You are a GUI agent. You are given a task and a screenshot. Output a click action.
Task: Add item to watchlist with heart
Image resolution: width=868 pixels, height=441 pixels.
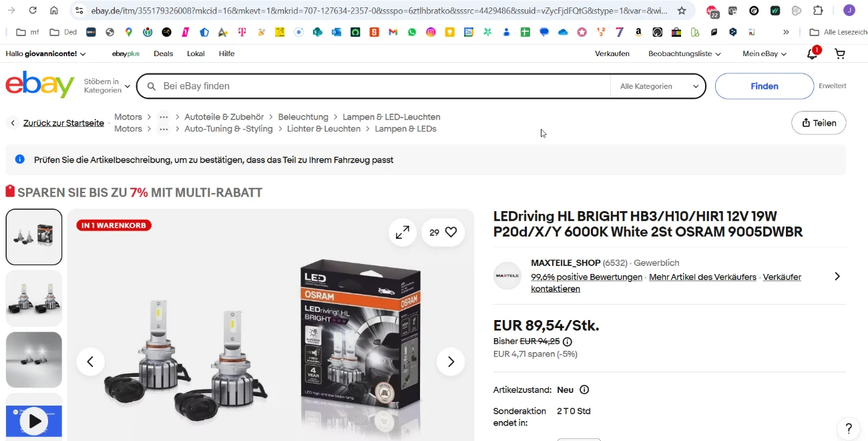(x=443, y=233)
